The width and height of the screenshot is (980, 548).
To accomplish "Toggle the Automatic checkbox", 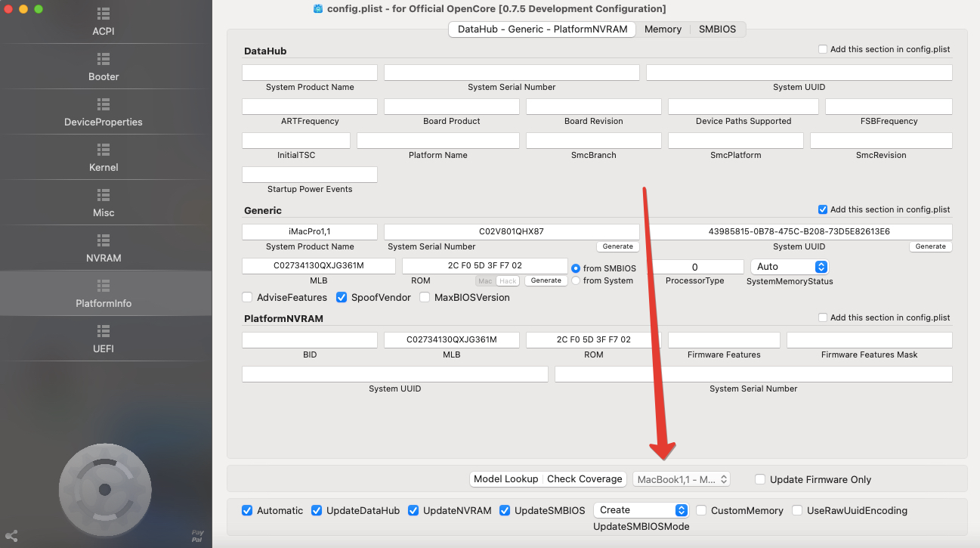I will 247,510.
